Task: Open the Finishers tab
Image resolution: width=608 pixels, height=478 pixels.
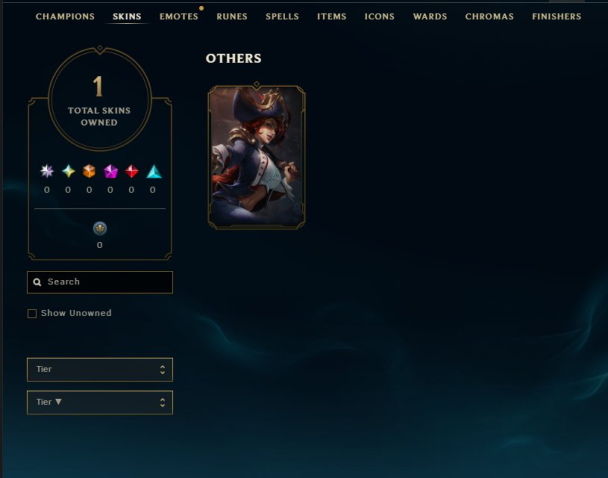Action: click(556, 16)
